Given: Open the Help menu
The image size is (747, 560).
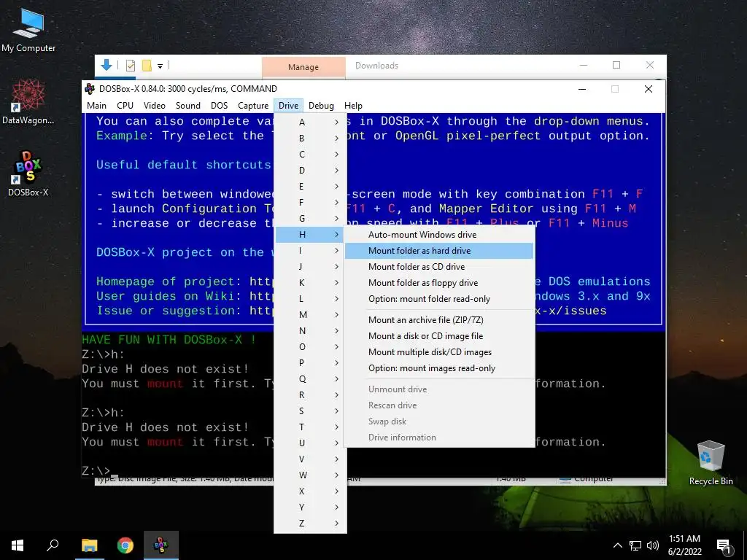Looking at the screenshot, I should pos(353,106).
